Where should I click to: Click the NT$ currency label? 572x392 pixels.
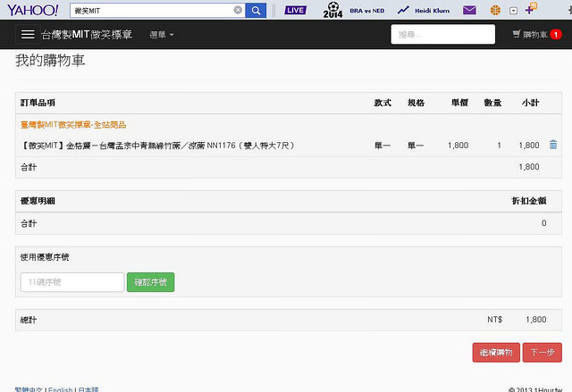[494, 320]
